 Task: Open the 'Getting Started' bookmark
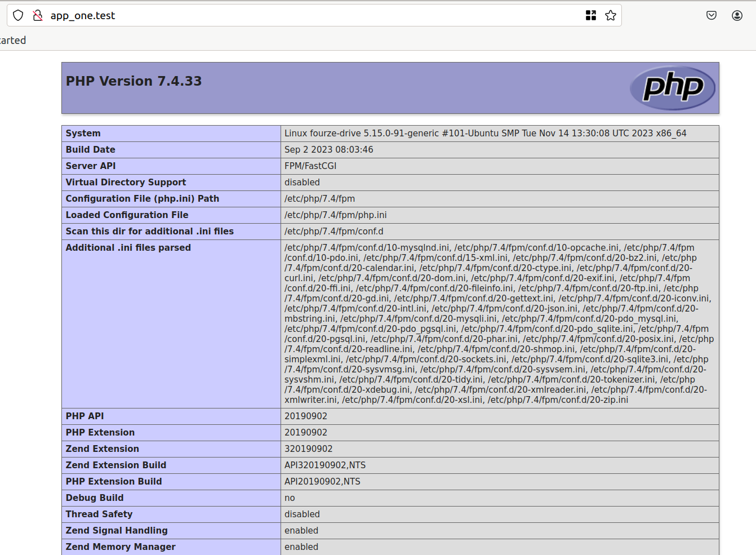click(12, 40)
